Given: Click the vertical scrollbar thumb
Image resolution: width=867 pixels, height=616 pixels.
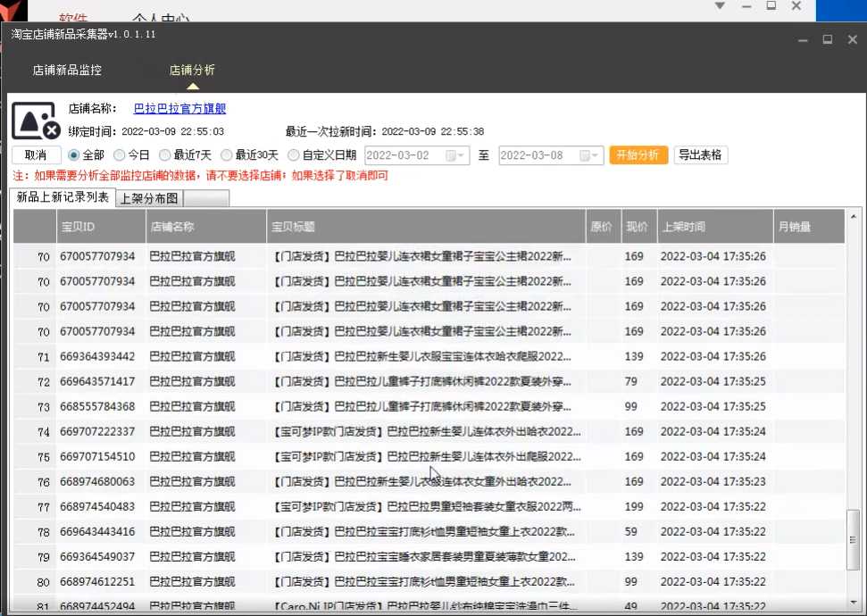Looking at the screenshot, I should (x=854, y=540).
